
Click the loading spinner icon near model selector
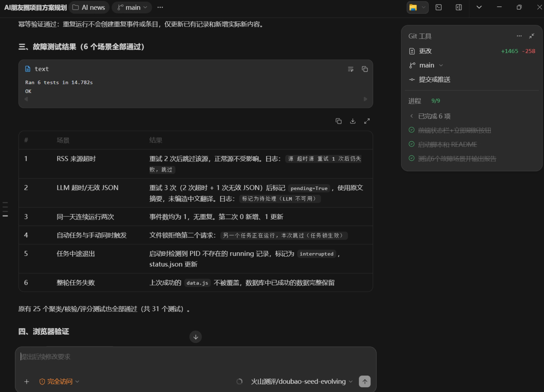pyautogui.click(x=239, y=381)
